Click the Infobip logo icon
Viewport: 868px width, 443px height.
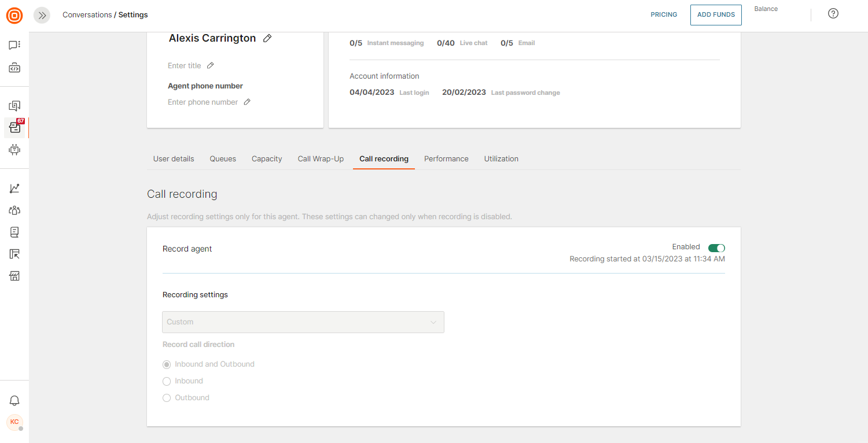pyautogui.click(x=14, y=16)
